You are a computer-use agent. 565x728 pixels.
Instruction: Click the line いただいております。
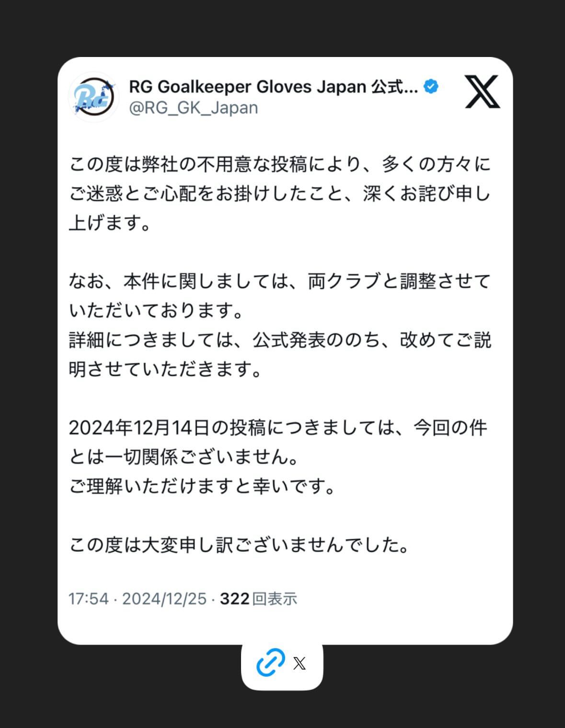pos(157,310)
